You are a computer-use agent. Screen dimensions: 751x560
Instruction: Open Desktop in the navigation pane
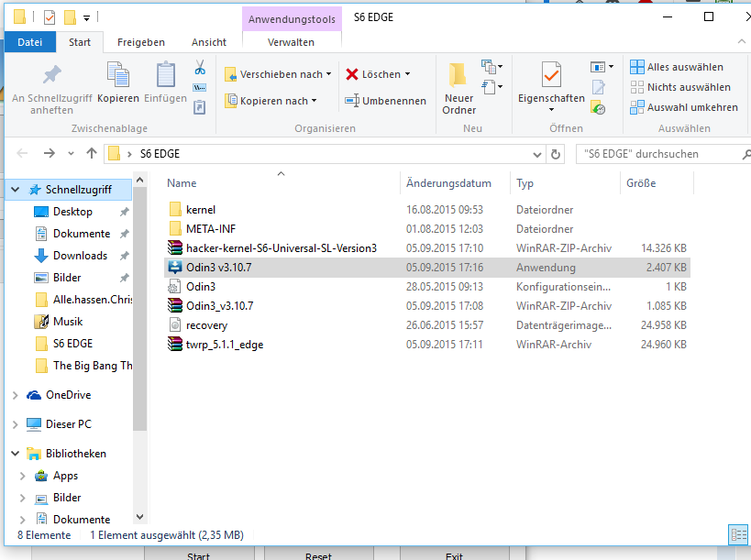[72, 212]
